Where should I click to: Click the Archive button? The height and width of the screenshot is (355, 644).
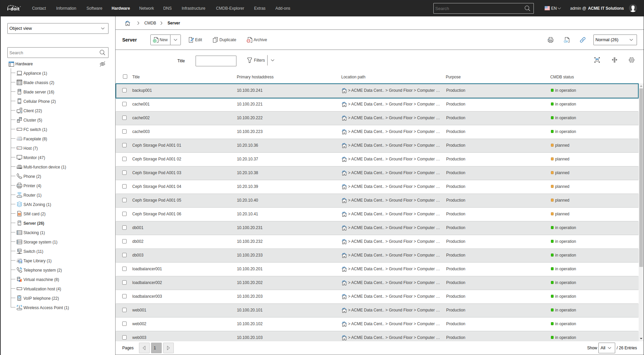[x=257, y=40]
